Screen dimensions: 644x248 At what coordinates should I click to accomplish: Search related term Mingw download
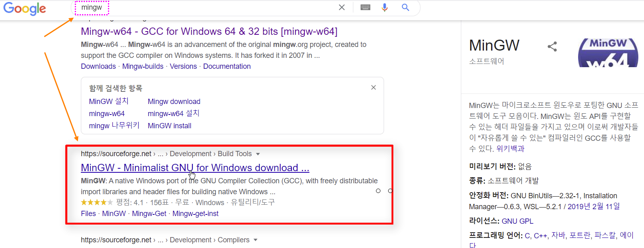pyautogui.click(x=174, y=102)
